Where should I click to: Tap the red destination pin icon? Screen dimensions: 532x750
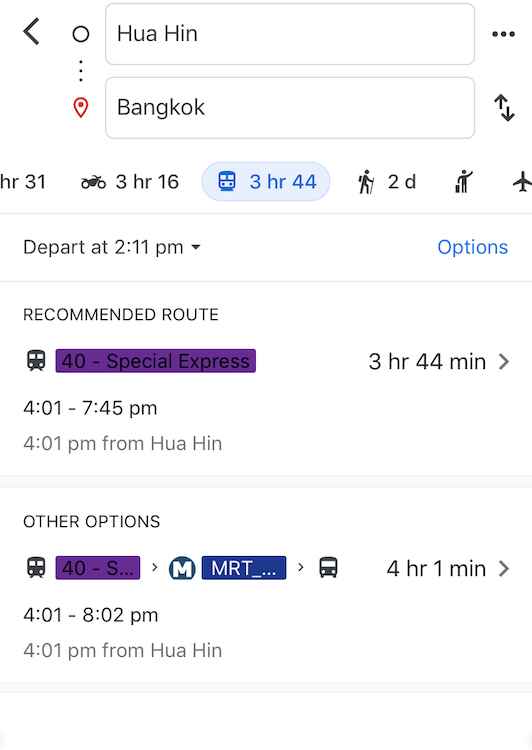coord(80,108)
